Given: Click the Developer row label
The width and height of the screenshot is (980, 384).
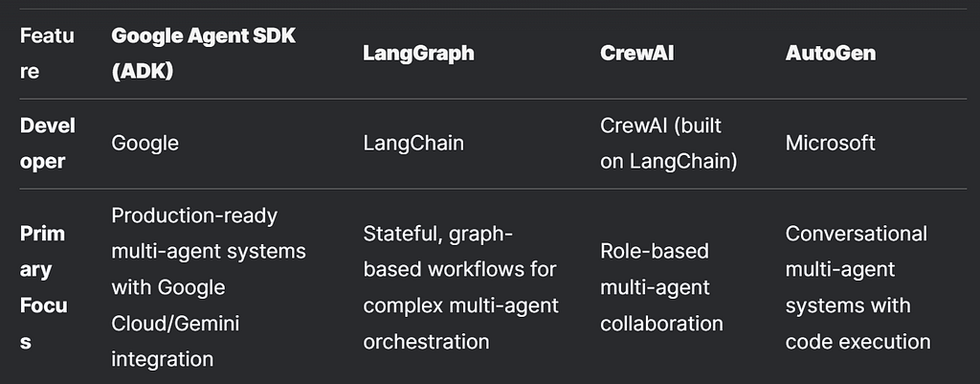Looking at the screenshot, I should click(x=48, y=144).
